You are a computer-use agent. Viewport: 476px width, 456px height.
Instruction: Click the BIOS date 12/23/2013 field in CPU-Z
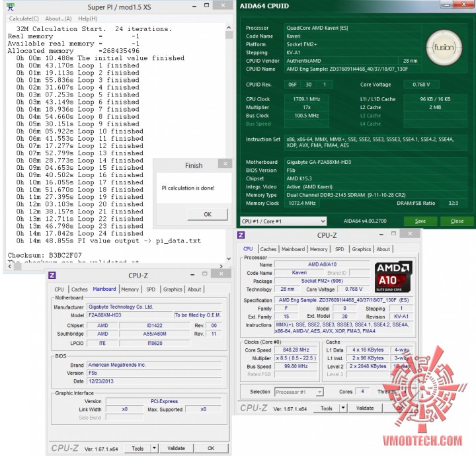point(155,381)
